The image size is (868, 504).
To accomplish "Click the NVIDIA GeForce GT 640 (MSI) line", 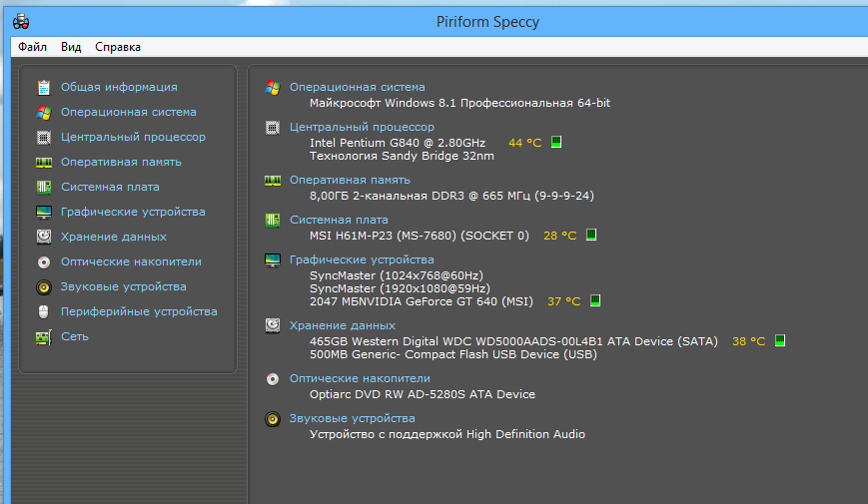I will coord(422,301).
